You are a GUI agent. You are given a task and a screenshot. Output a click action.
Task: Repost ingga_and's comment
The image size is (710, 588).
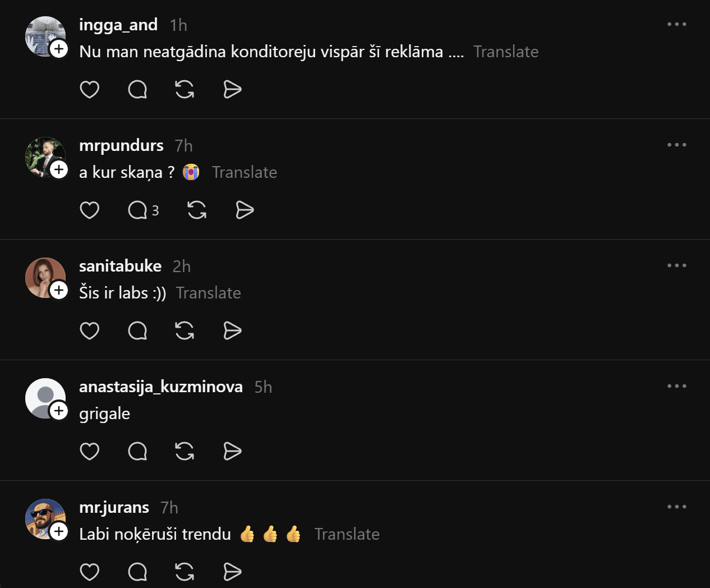[x=185, y=90]
